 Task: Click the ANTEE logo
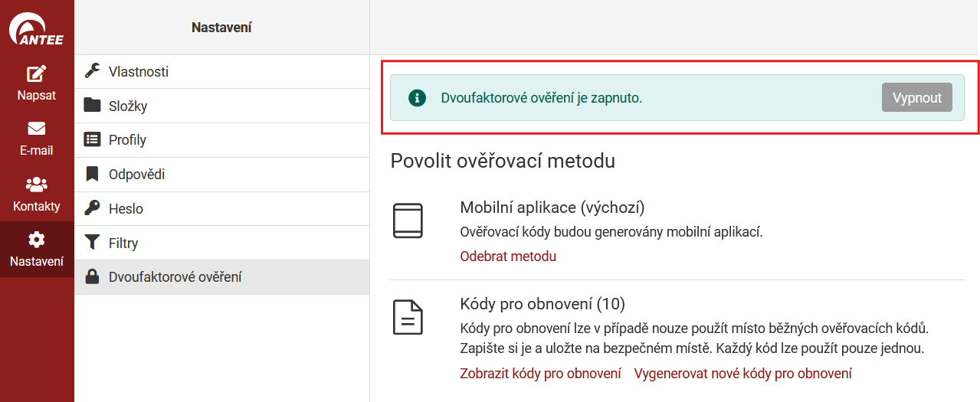[37, 29]
